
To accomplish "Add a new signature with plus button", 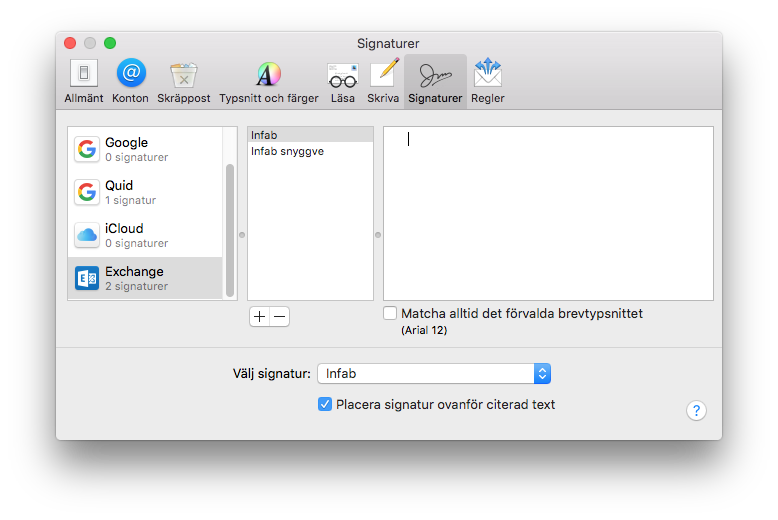I will tap(259, 317).
